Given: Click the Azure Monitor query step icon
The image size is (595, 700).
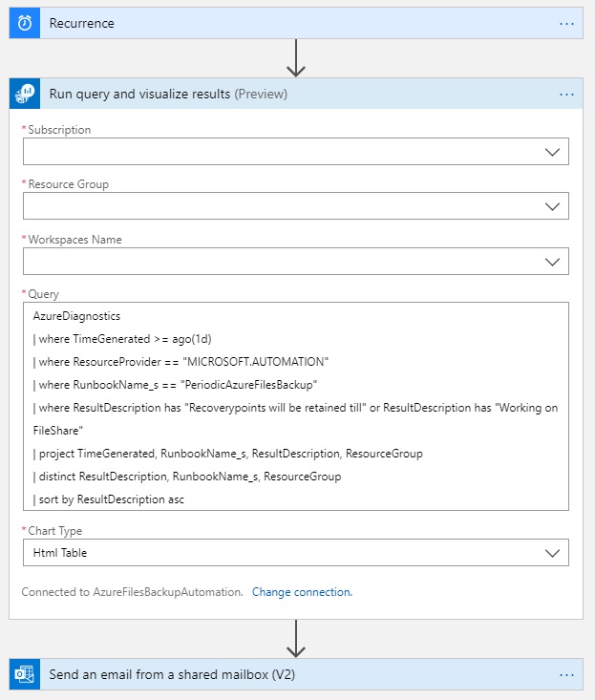Looking at the screenshot, I should (x=24, y=95).
